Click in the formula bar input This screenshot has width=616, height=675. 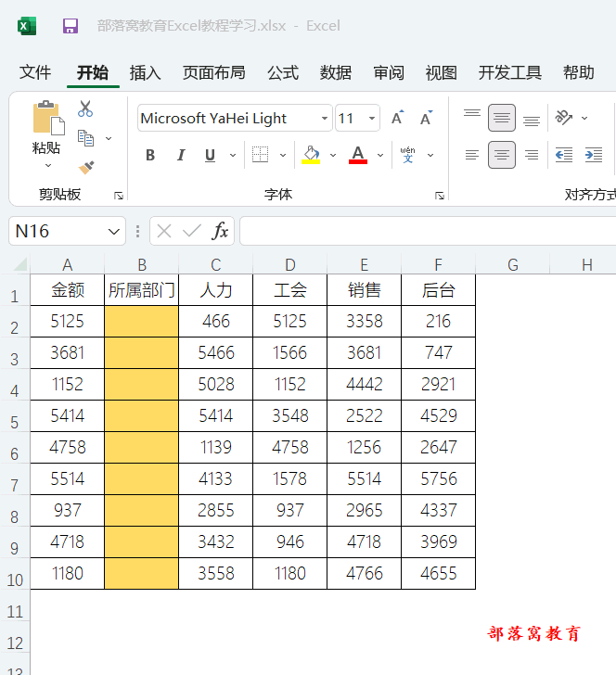tap(428, 231)
